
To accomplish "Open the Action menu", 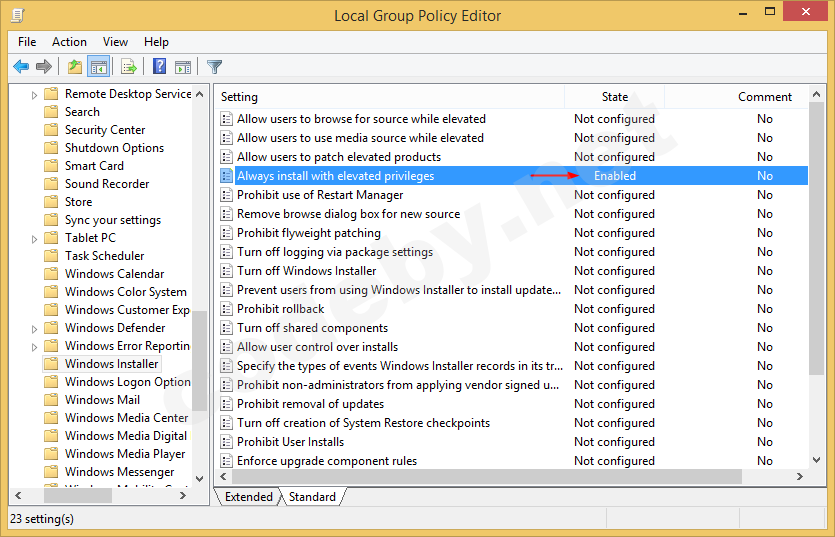I will (69, 42).
